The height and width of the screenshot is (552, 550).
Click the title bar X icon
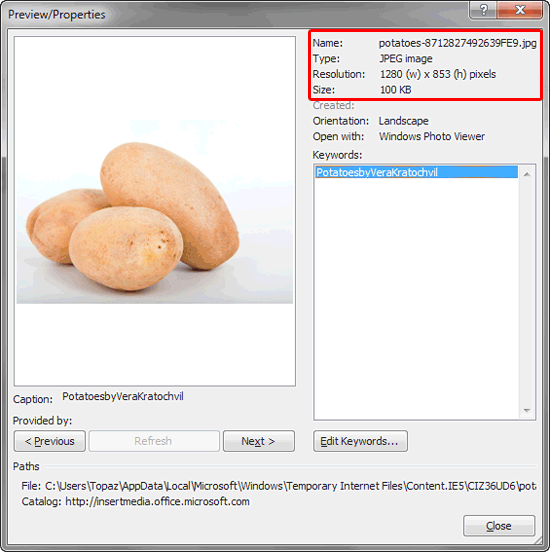[520, 10]
